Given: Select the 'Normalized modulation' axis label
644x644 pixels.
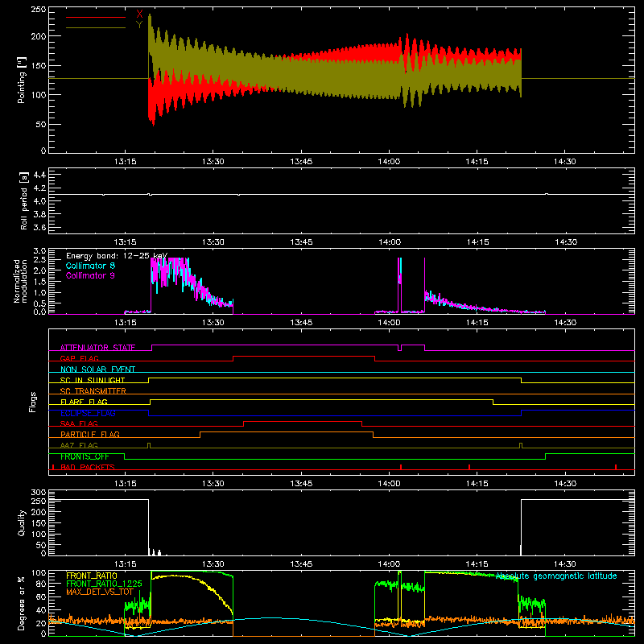Looking at the screenshot, I should [21, 281].
